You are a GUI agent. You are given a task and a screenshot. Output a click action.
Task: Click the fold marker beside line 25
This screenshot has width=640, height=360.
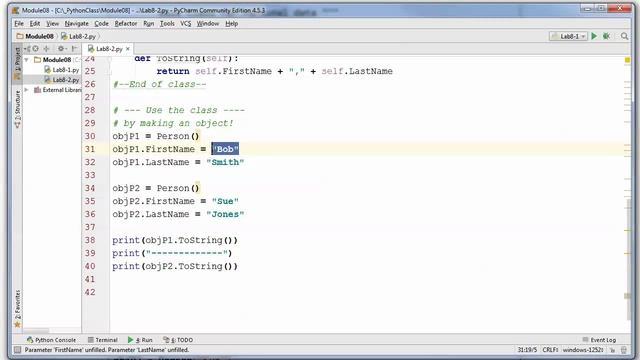tap(109, 72)
